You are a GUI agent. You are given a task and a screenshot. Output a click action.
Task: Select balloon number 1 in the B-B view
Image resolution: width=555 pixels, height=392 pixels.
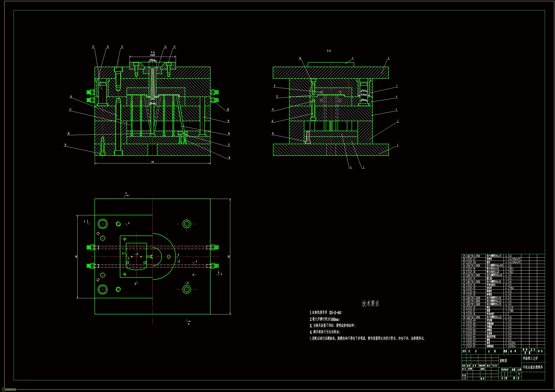(398, 145)
